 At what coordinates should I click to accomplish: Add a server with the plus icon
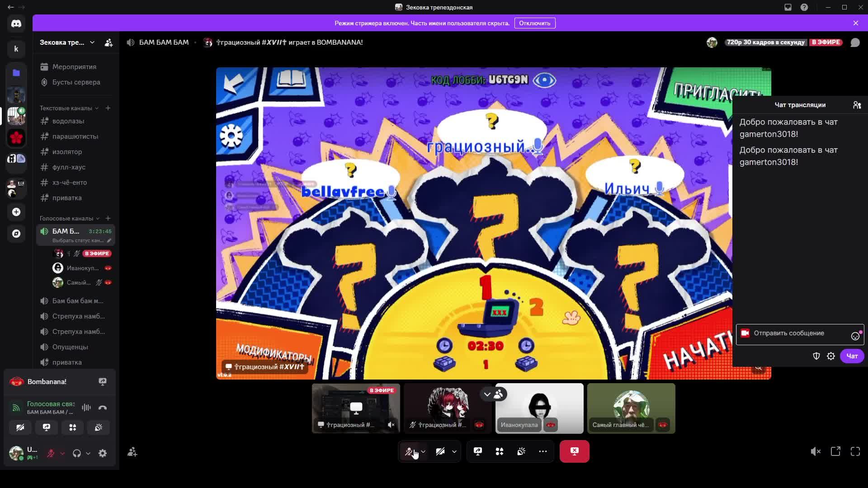(x=16, y=212)
